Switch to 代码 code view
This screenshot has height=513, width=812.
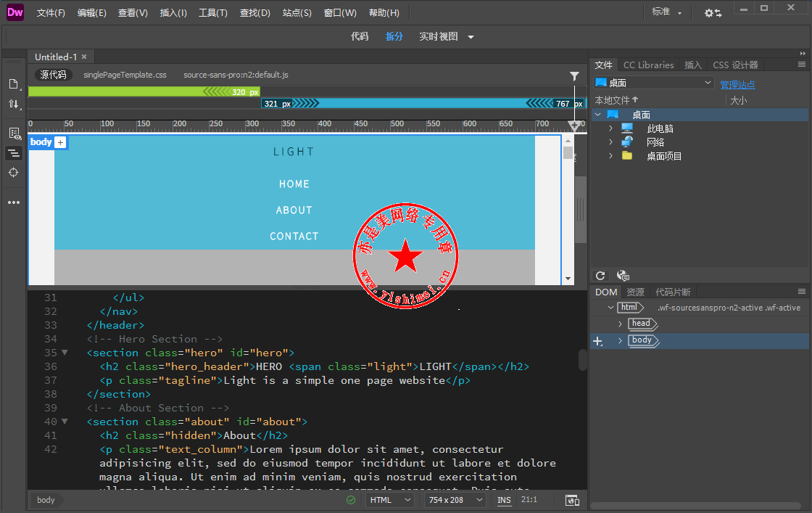360,37
